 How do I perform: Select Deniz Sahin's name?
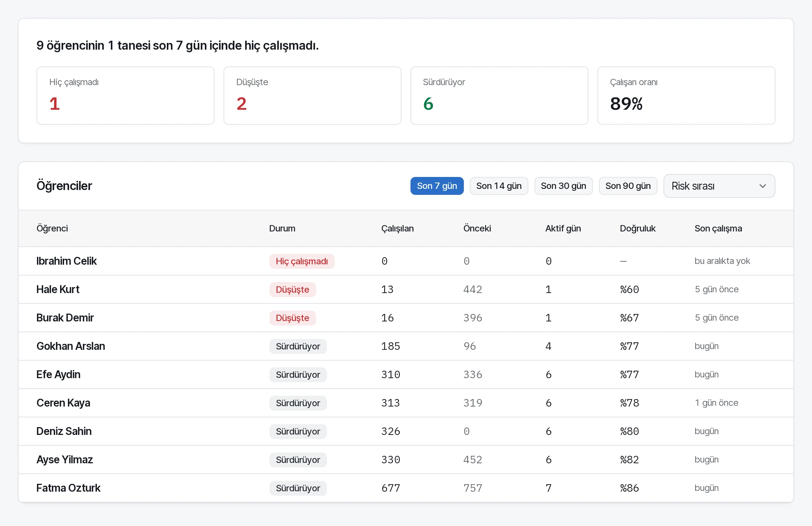64,431
